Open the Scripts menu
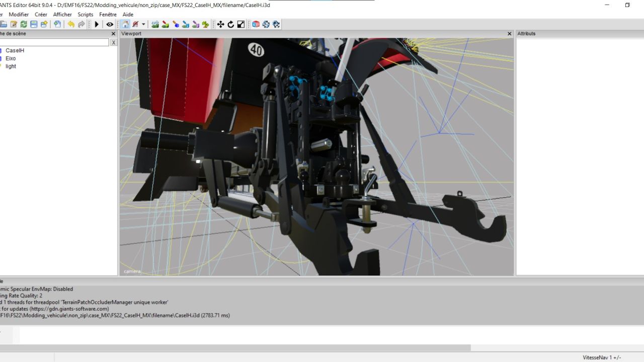This screenshot has height=362, width=644. click(x=86, y=15)
